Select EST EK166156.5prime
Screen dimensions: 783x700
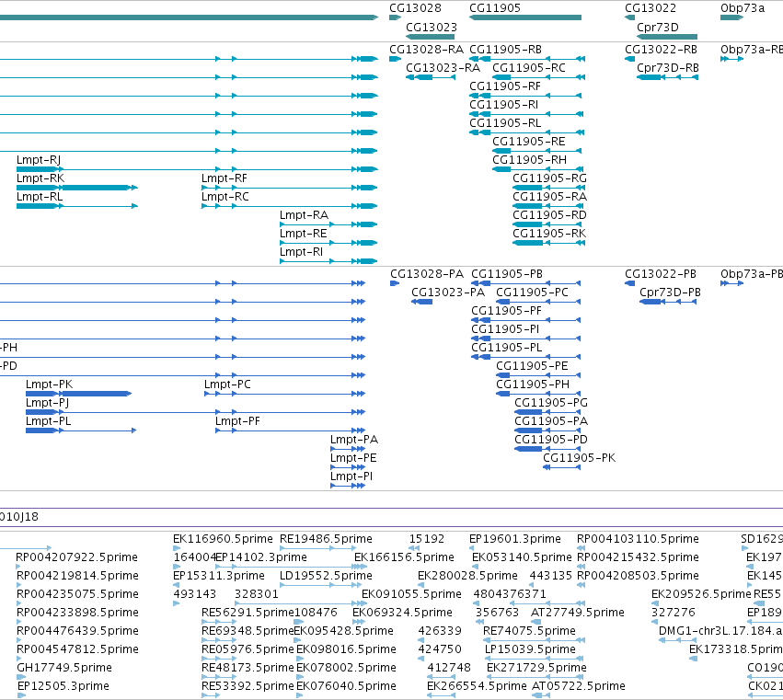404,557
